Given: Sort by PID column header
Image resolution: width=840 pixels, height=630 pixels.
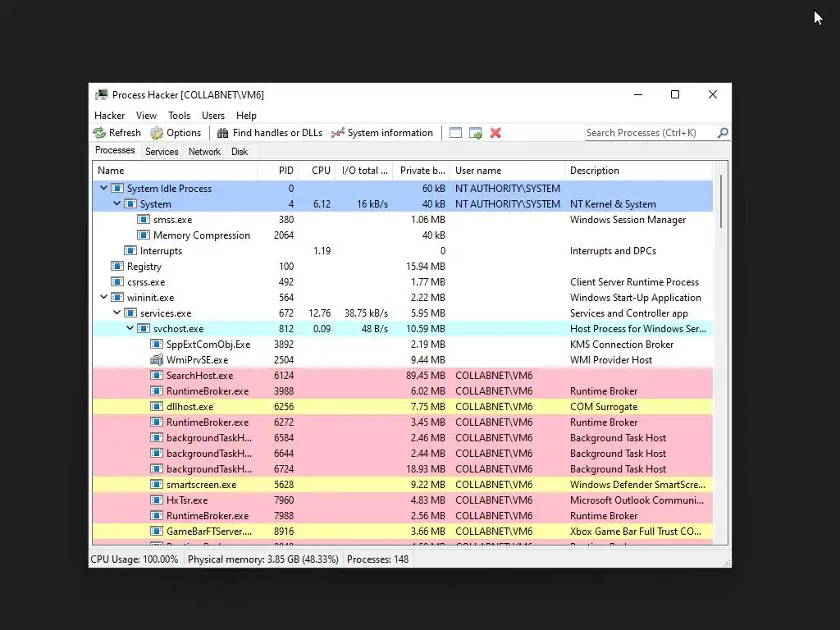Looking at the screenshot, I should tap(278, 171).
